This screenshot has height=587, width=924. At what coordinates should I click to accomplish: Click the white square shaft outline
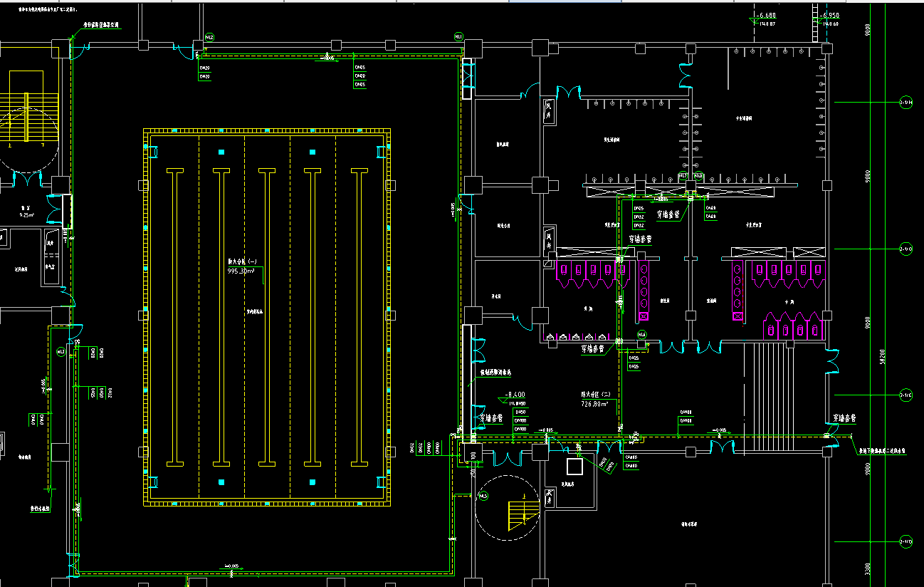click(575, 467)
